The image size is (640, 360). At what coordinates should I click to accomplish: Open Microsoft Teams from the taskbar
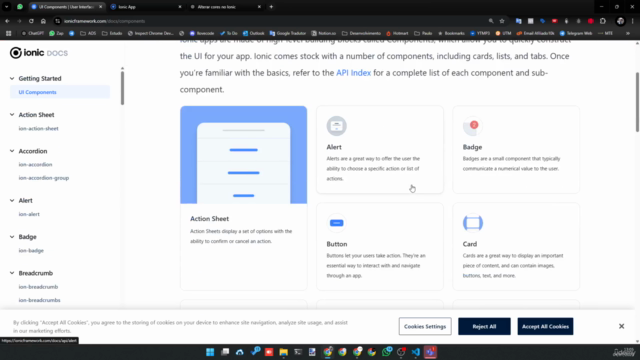click(430, 352)
